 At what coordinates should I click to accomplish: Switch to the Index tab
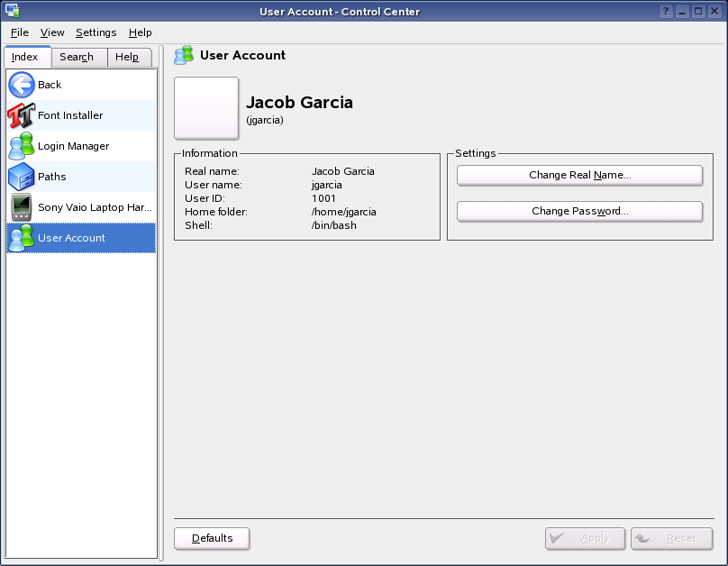point(27,57)
